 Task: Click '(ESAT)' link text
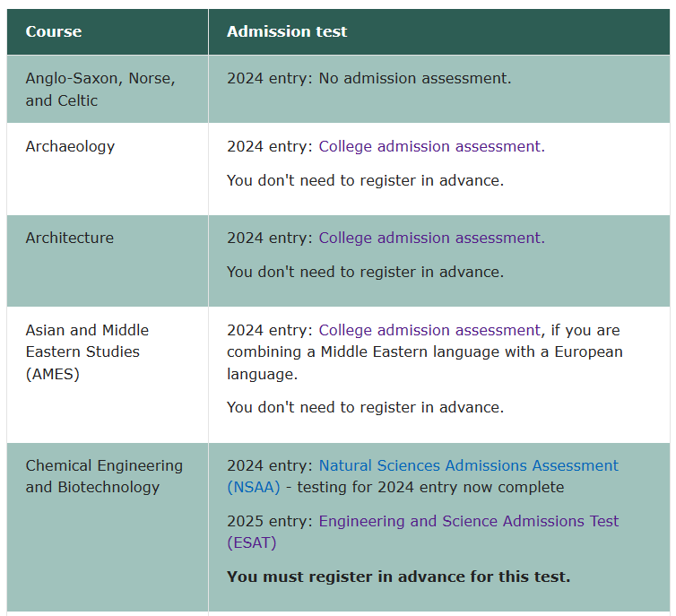[x=252, y=542]
